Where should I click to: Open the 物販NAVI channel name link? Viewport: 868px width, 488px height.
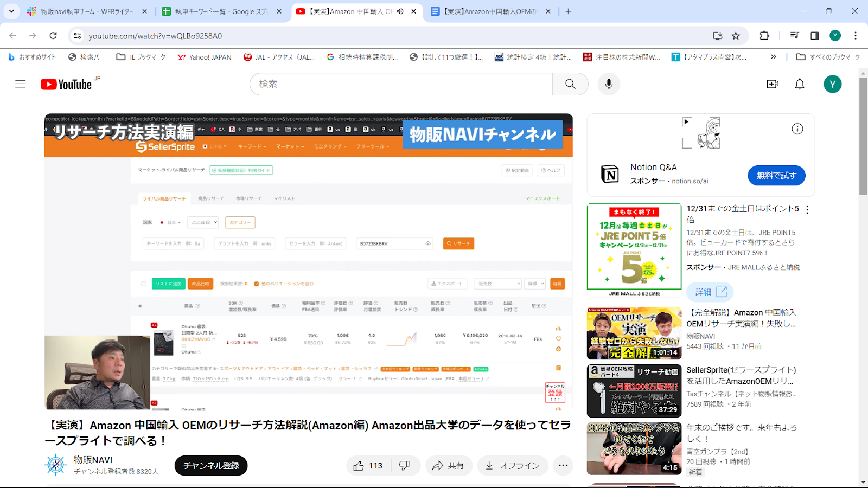tap(93, 460)
